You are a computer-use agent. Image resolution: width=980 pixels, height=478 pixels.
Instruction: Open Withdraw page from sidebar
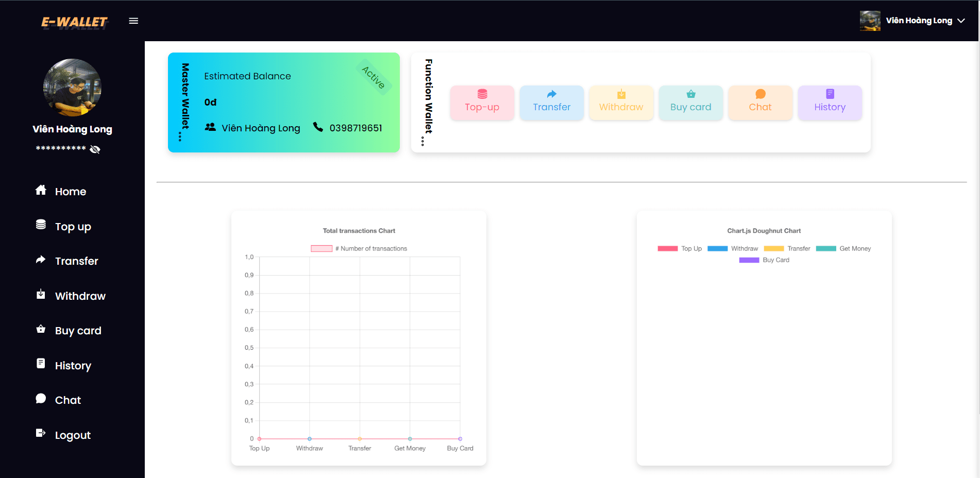80,296
